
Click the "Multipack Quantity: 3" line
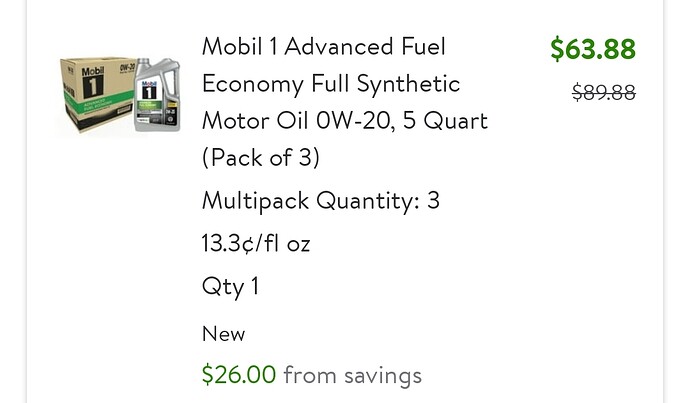click(x=321, y=201)
